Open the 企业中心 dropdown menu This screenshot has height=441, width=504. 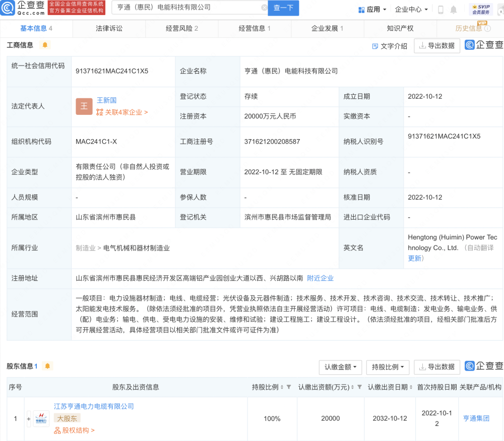[411, 10]
